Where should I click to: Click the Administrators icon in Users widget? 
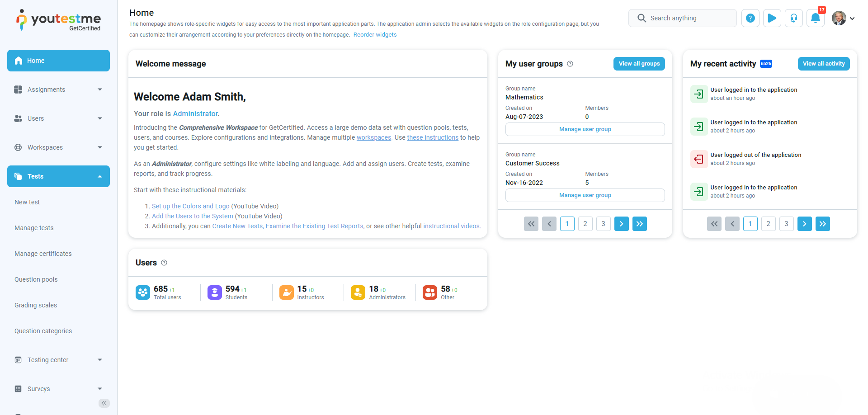pos(358,292)
